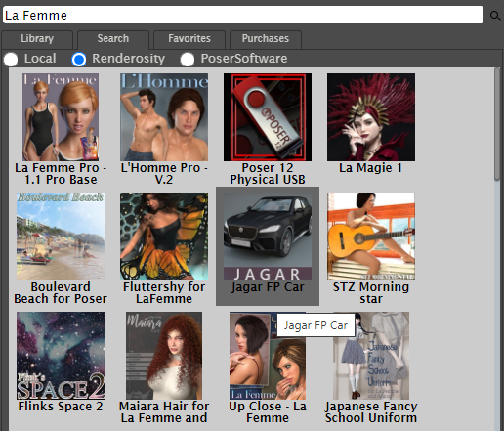The width and height of the screenshot is (504, 431).
Task: Switch to the Library tab
Action: (x=37, y=39)
